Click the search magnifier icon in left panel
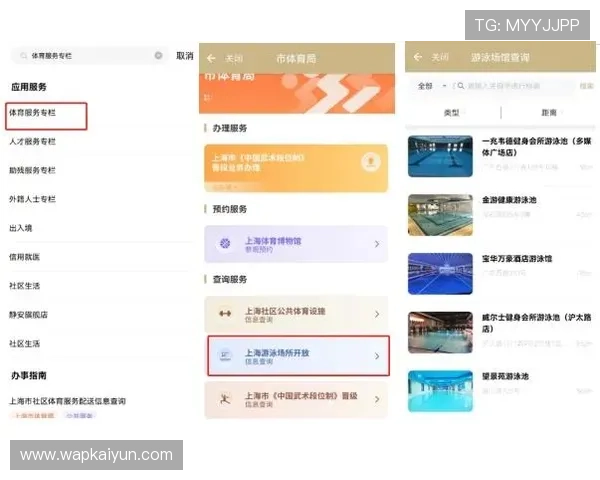The height and width of the screenshot is (480, 600). [24, 56]
